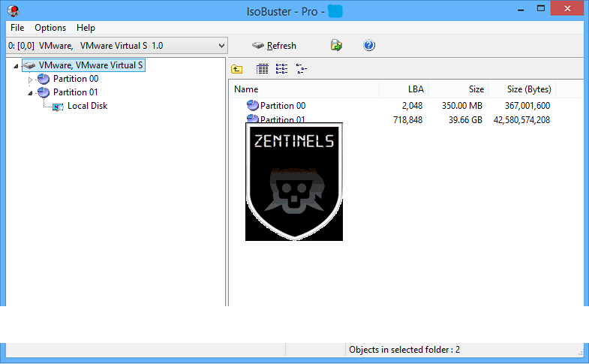This screenshot has width=589, height=364.
Task: Click bytes value 42,580,574,208
Action: pyautogui.click(x=521, y=120)
